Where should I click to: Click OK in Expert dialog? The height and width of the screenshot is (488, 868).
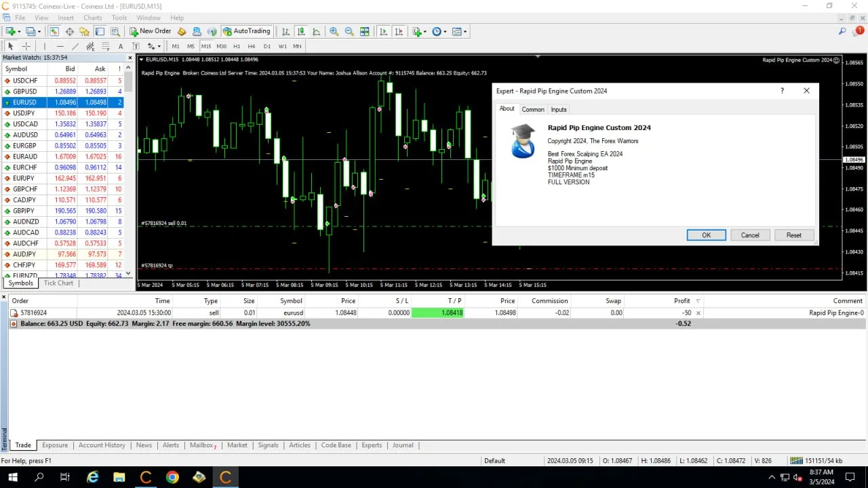[706, 235]
